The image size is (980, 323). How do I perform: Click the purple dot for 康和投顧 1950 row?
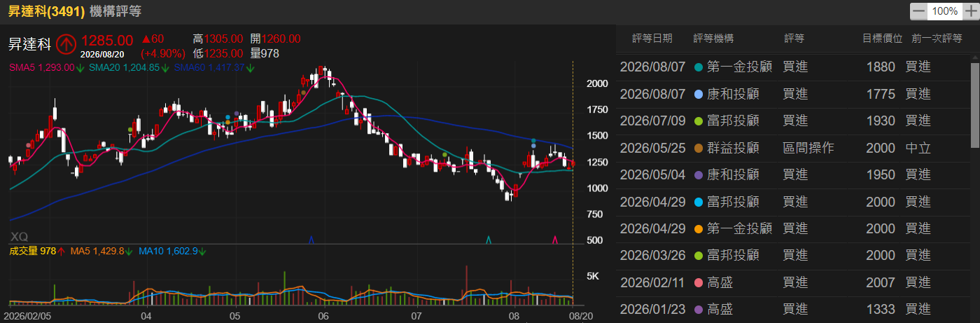click(699, 175)
